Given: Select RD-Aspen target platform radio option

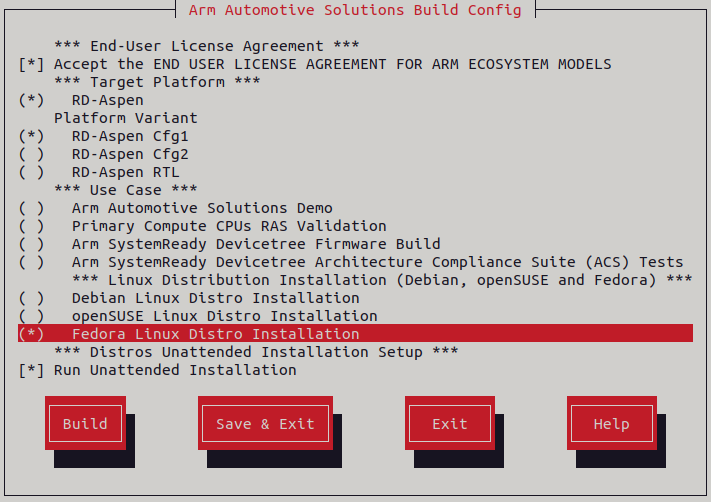Looking at the screenshot, I should pos(31,100).
